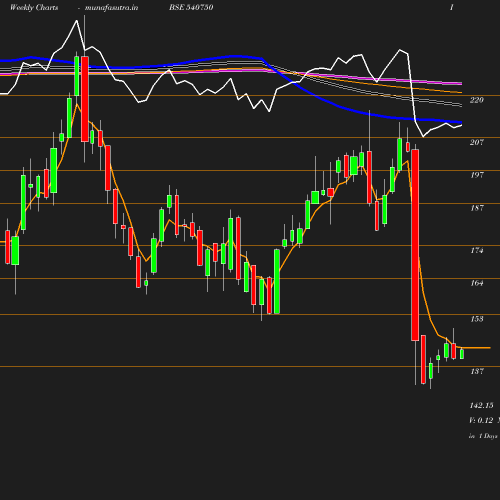This screenshot has height=500, width=500.
Task: Click the 197 price axis label
Action: [x=477, y=175]
